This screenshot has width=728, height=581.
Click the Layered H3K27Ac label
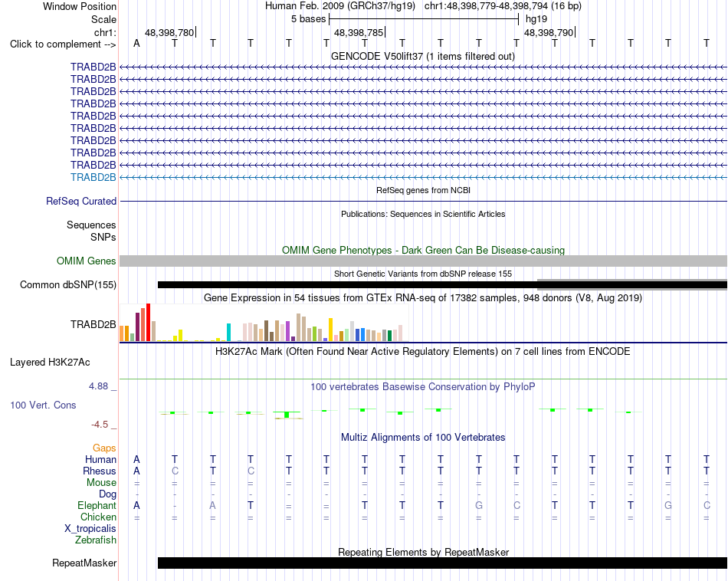(x=50, y=363)
